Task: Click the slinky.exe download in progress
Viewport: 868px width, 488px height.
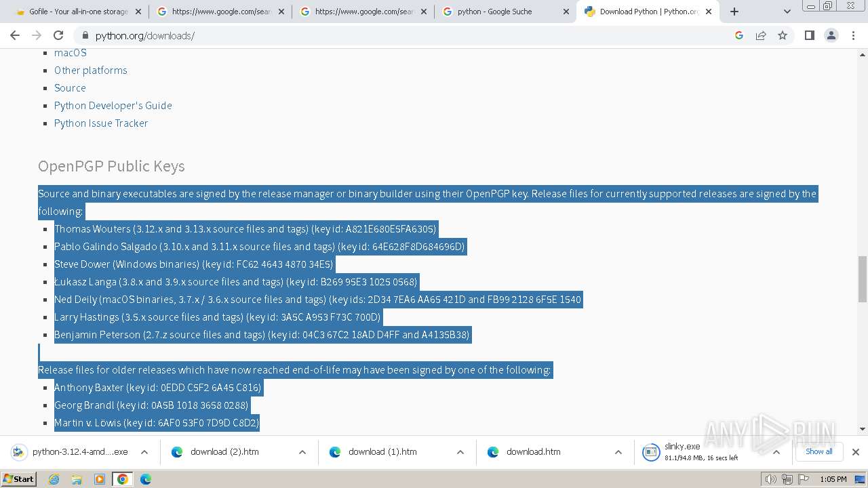Action: [x=698, y=452]
